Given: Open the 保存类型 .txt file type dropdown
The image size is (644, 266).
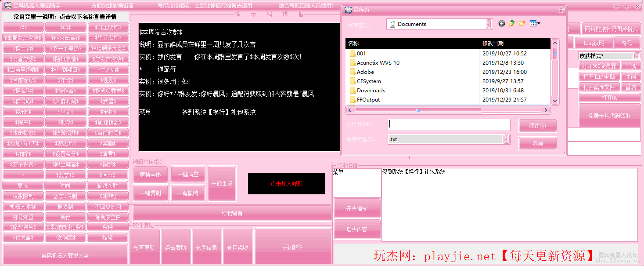Looking at the screenshot, I should pyautogui.click(x=507, y=139).
